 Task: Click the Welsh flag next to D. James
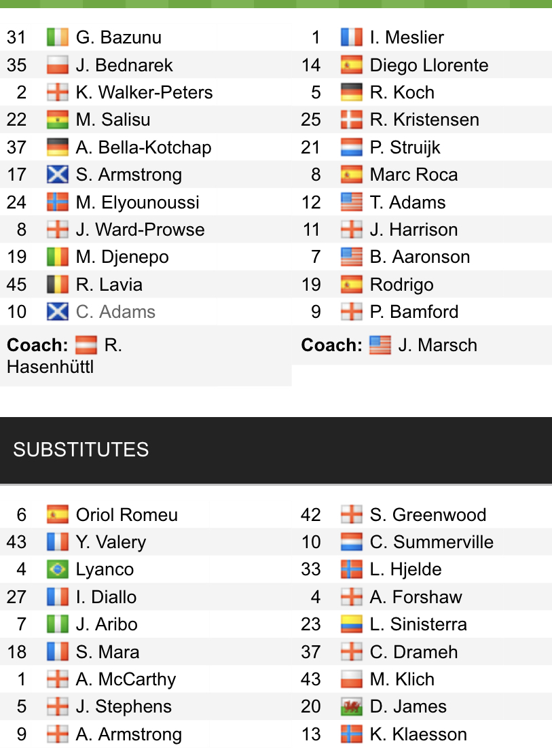point(352,706)
